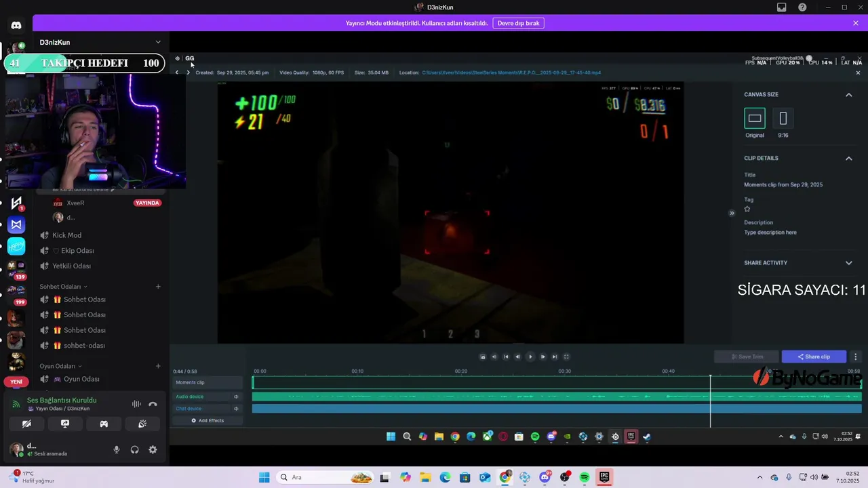This screenshot has width=868, height=488.
Task: Take a screenshot with the camera icon
Action: (x=483, y=357)
